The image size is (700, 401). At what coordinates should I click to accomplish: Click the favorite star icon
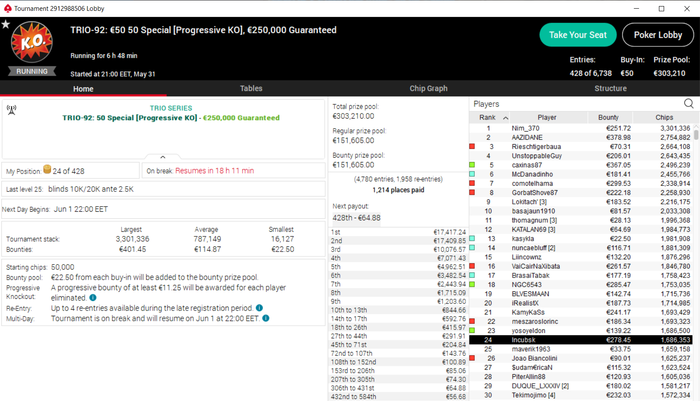click(5, 24)
